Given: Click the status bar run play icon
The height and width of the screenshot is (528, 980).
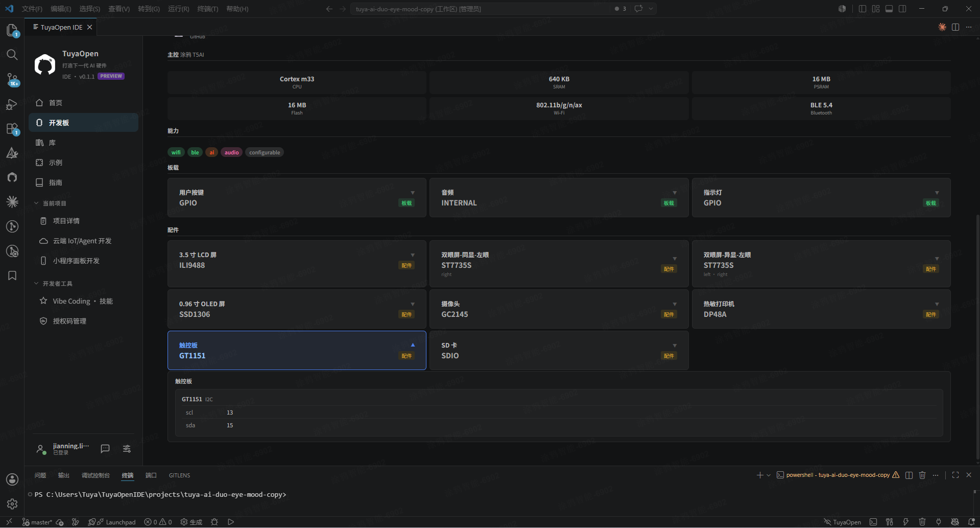Looking at the screenshot, I should [231, 522].
